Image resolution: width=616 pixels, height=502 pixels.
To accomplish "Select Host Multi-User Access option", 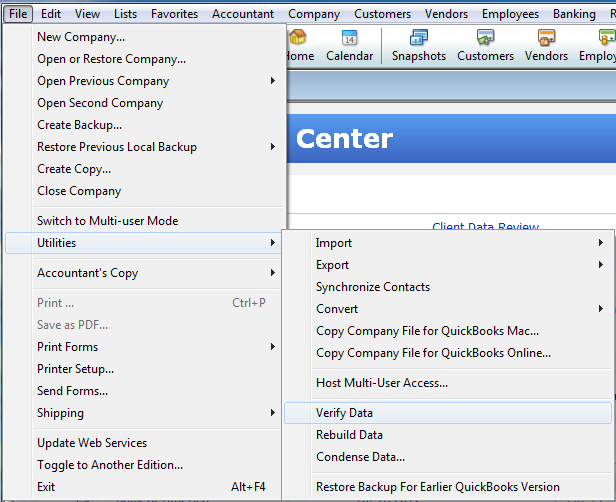I will pyautogui.click(x=381, y=383).
